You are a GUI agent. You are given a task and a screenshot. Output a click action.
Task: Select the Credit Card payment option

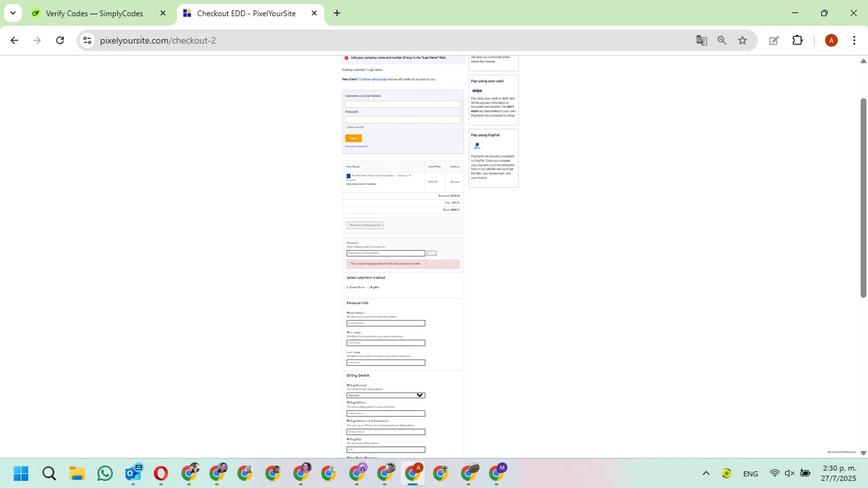tap(348, 287)
